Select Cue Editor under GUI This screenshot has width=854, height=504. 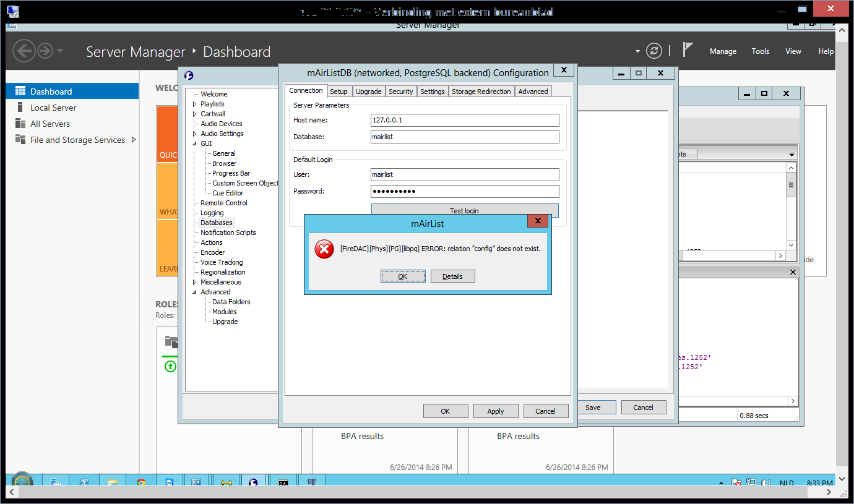228,193
